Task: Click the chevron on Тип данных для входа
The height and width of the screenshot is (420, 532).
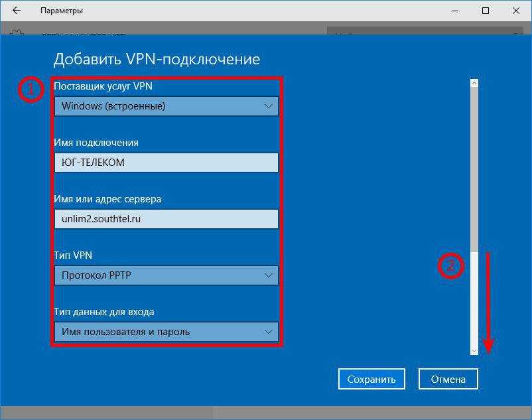Action: (269, 331)
